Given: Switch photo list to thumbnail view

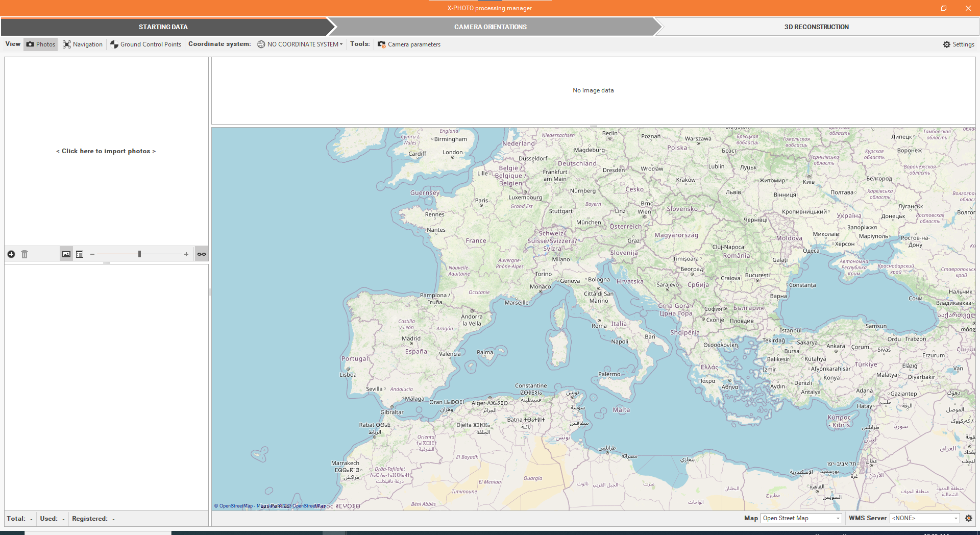Looking at the screenshot, I should tap(66, 254).
